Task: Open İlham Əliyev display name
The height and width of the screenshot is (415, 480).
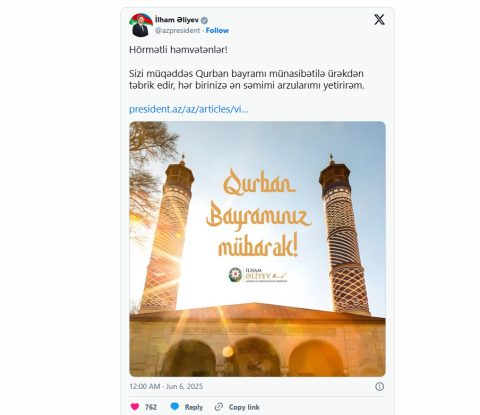Action: click(x=177, y=20)
